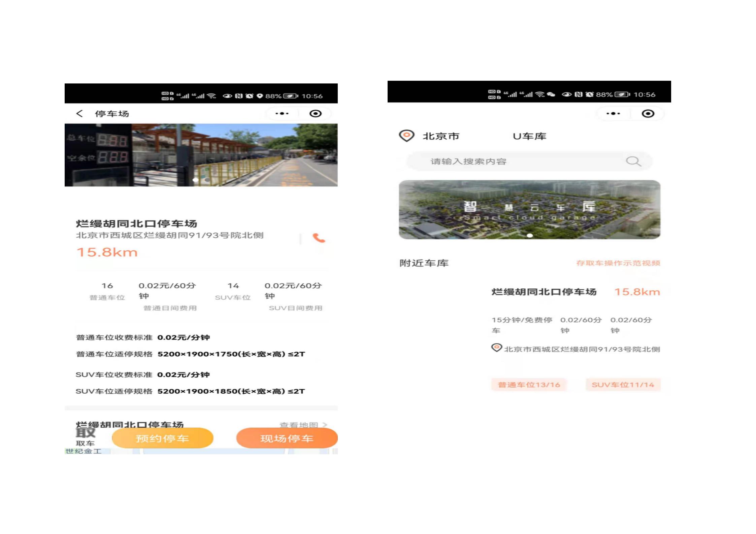This screenshot has height=534, width=756.
Task: Focus the 请输入搜索内容 search field
Action: pyautogui.click(x=529, y=162)
